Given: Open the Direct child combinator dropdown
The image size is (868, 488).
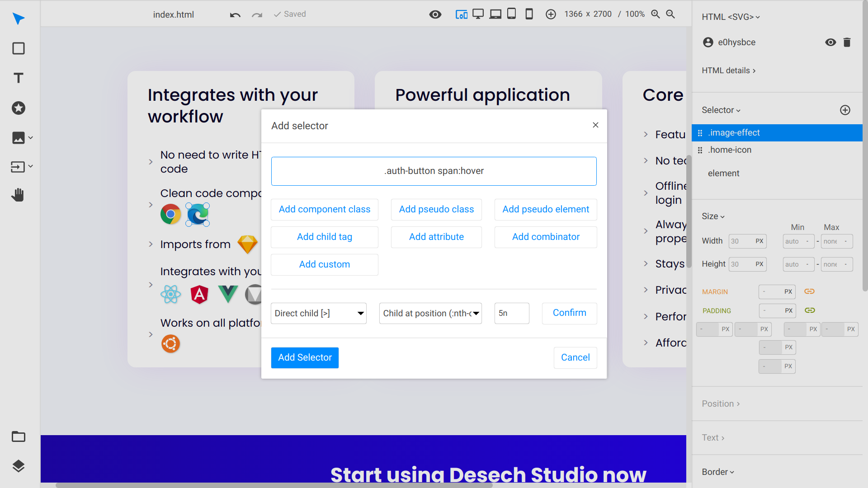Looking at the screenshot, I should [x=318, y=313].
